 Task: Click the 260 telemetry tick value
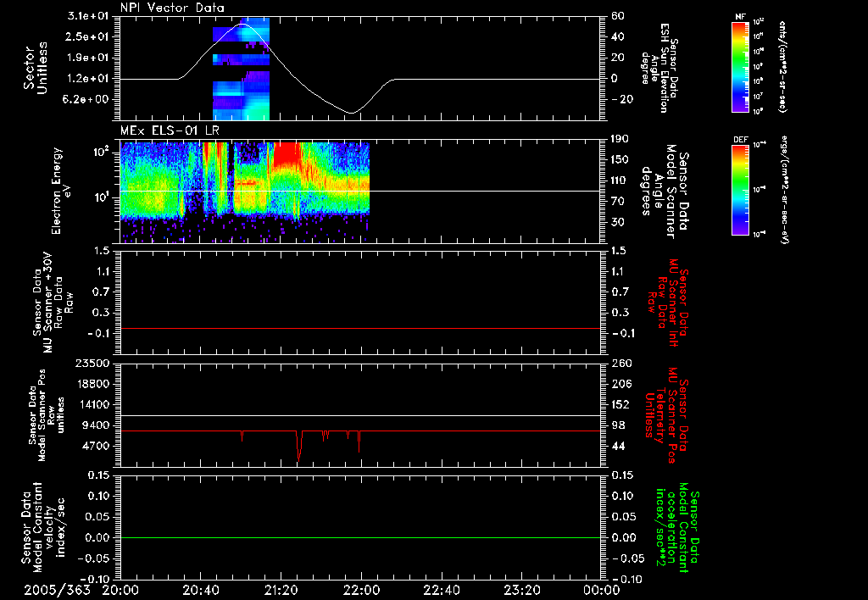(x=621, y=364)
